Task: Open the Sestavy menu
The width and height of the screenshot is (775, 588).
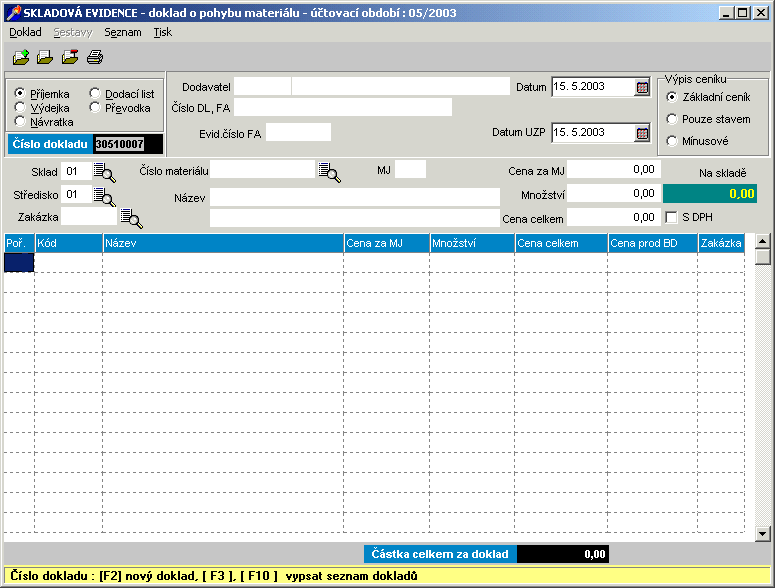Action: point(73,32)
